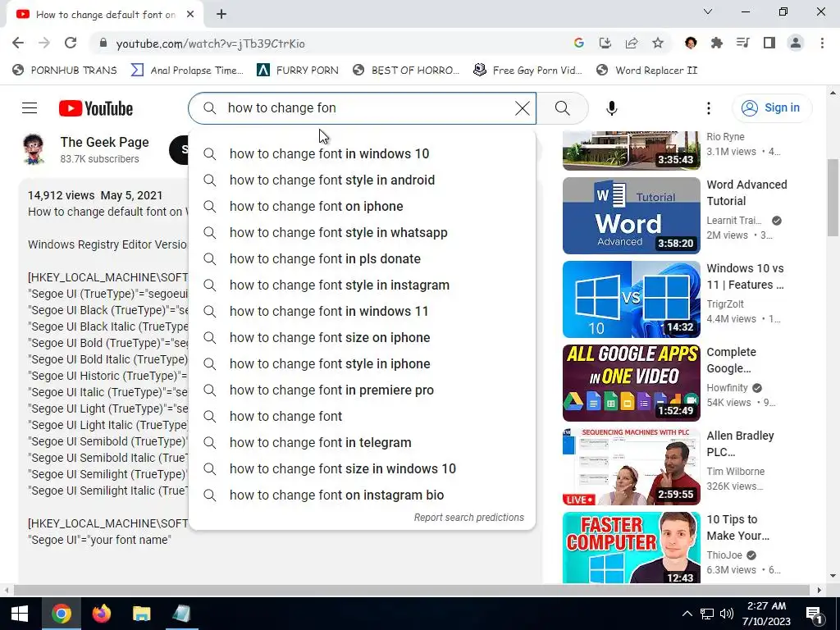Open the YouTube guide hamburger menu
Screen dimensions: 840x630
pos(30,108)
